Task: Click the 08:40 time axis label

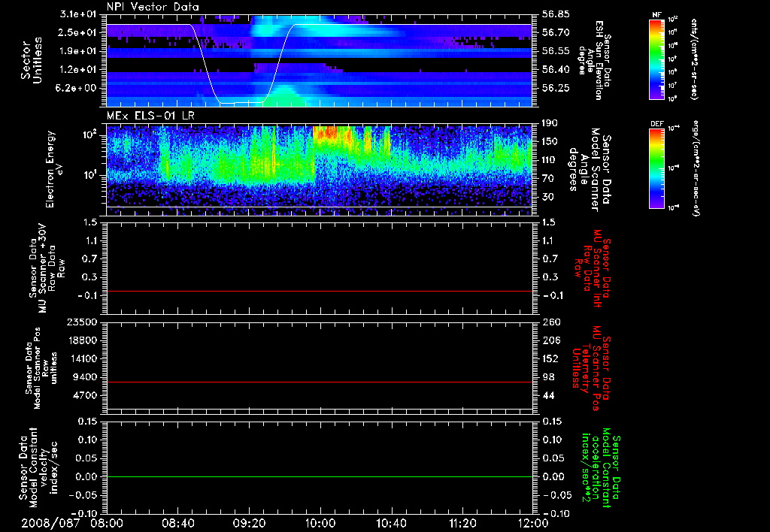Action: point(177,523)
